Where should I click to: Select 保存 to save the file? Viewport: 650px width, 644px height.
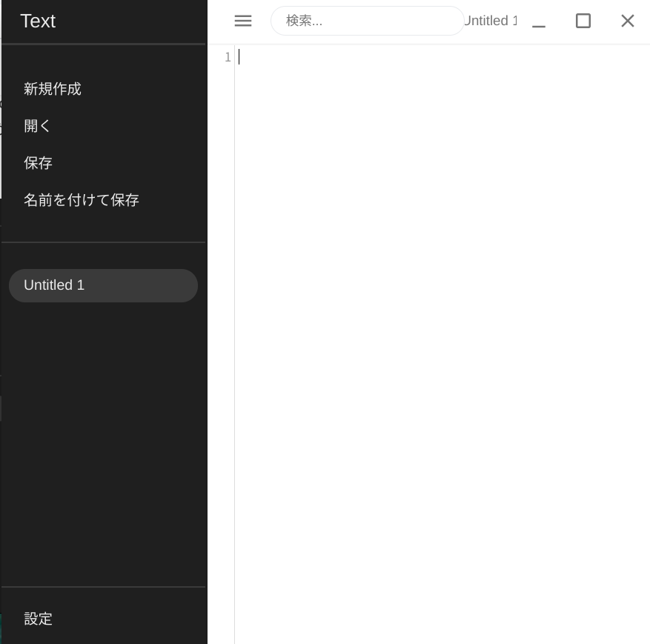(38, 163)
